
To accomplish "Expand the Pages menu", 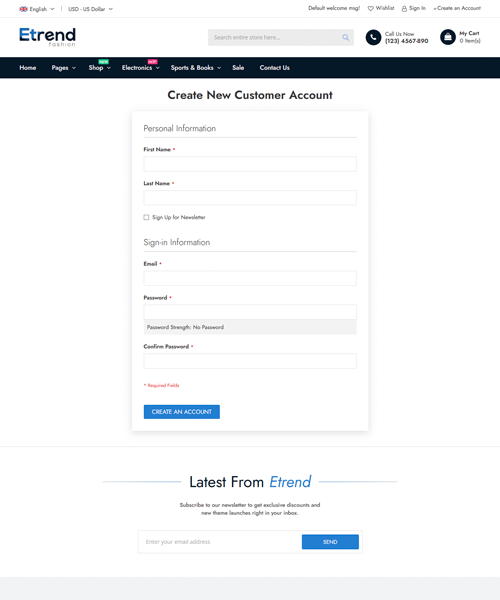I will click(x=64, y=68).
